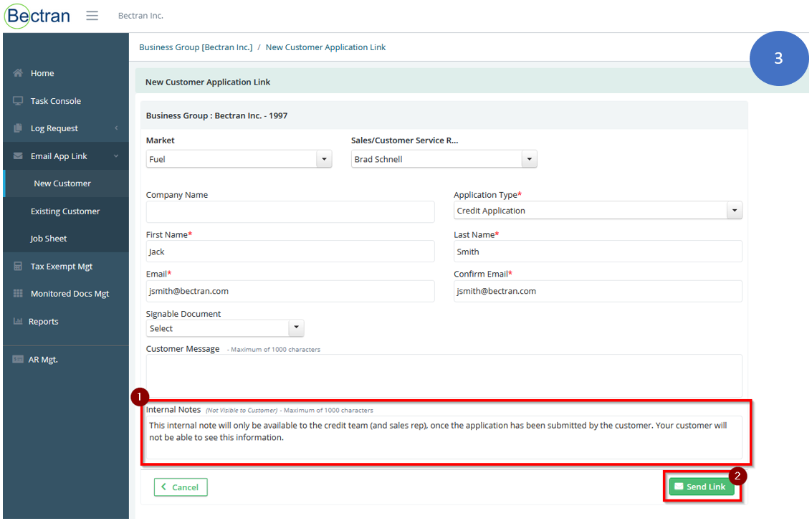The height and width of the screenshot is (526, 812).
Task: Click the Cancel button
Action: tap(181, 487)
